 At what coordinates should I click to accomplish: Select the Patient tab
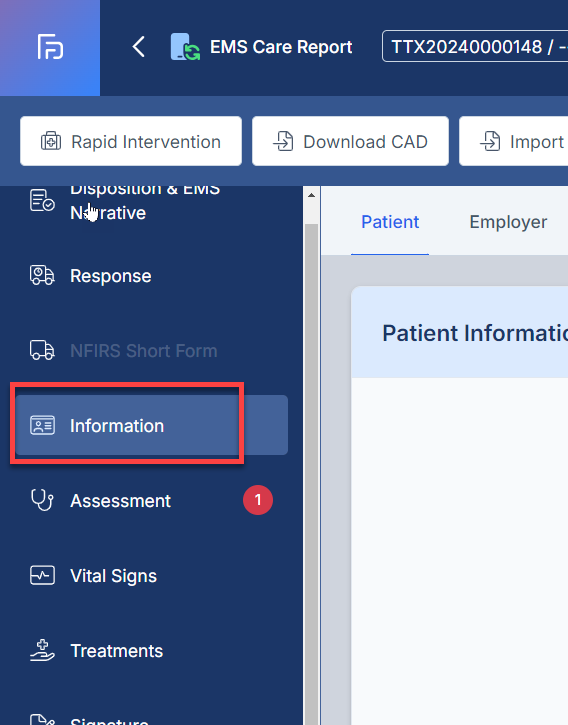point(390,222)
